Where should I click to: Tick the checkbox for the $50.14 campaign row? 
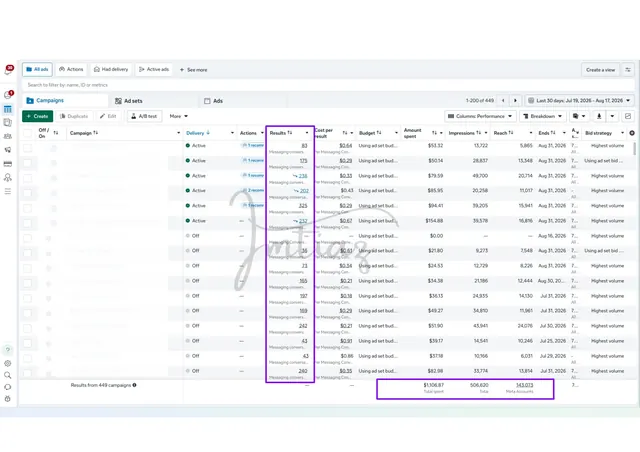coord(27,163)
